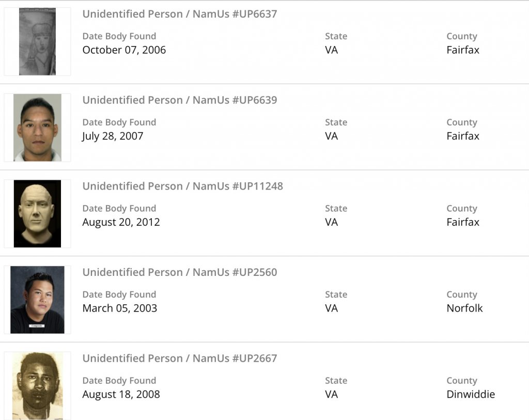This screenshot has height=420, width=529.
Task: Open the composite photo thumbnail for UP2560
Action: [x=37, y=300]
